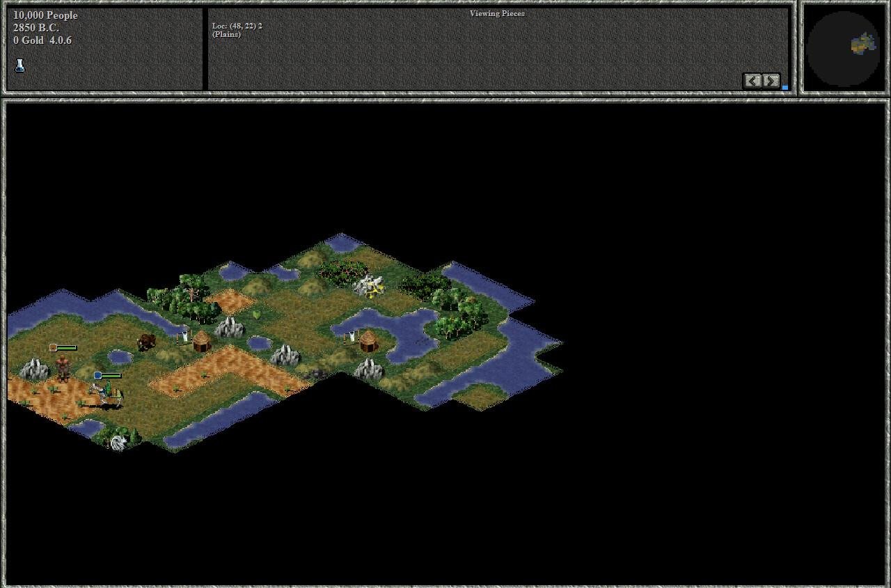Select the warrior unit with brown shield
This screenshot has height=588, width=891.
63,367
